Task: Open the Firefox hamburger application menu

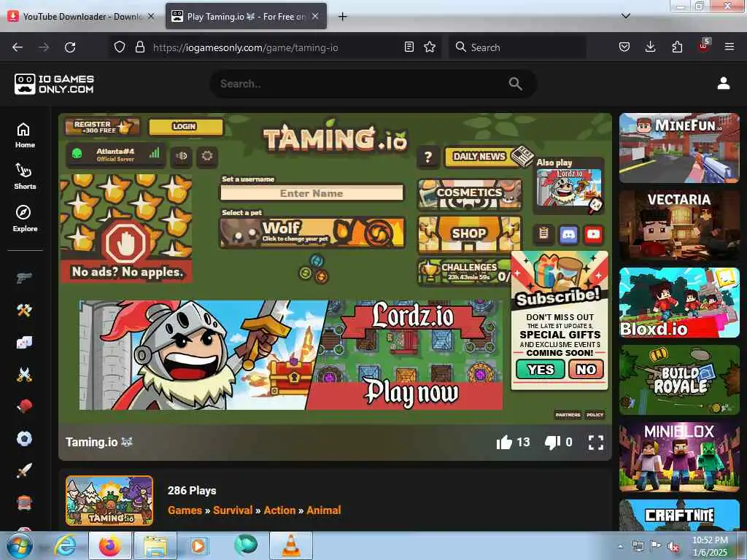Action: (729, 47)
